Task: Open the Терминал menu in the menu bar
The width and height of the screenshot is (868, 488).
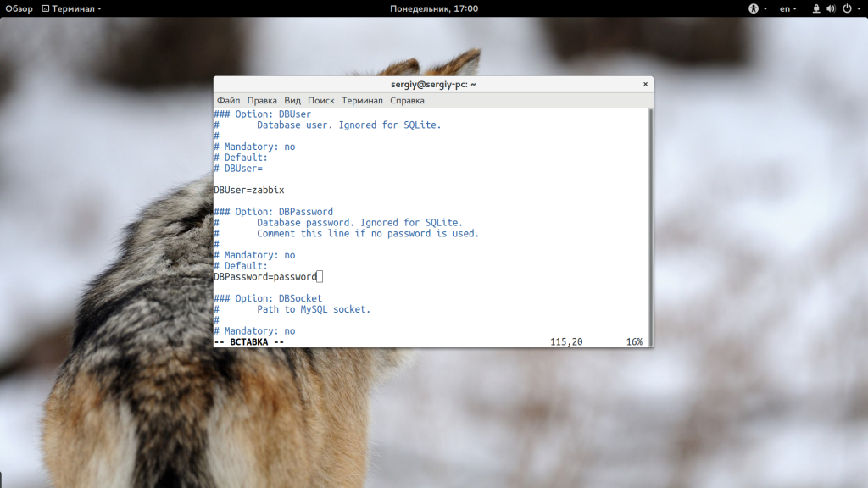Action: [x=363, y=100]
